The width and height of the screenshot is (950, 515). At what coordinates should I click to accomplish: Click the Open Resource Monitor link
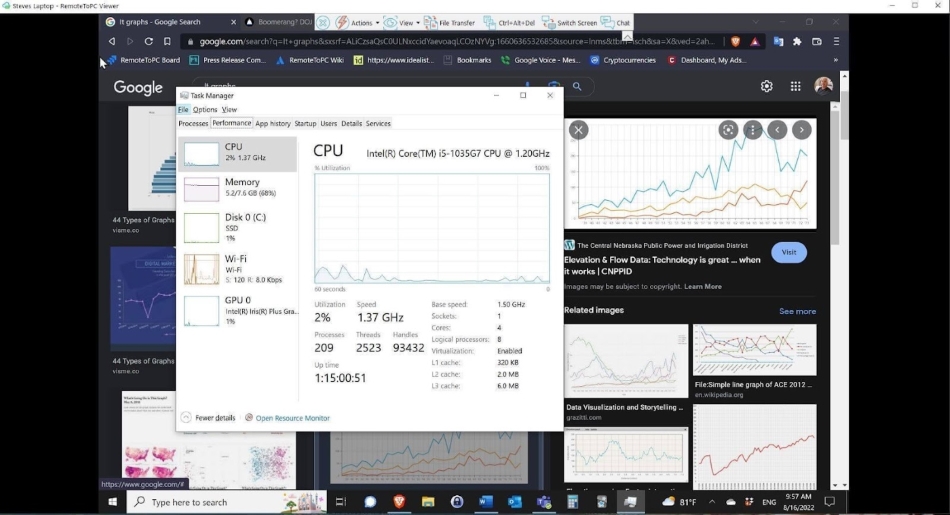tap(292, 418)
